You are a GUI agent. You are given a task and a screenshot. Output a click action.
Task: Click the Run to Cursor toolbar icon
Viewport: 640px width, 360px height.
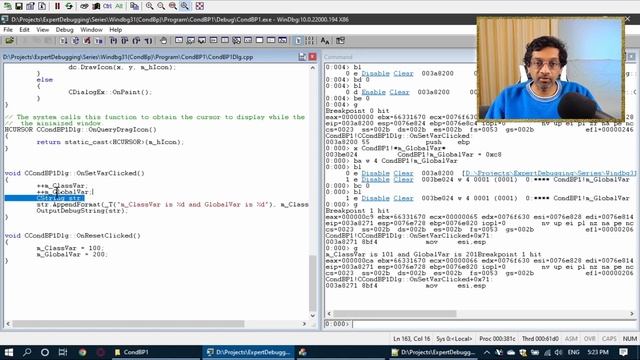click(149, 40)
